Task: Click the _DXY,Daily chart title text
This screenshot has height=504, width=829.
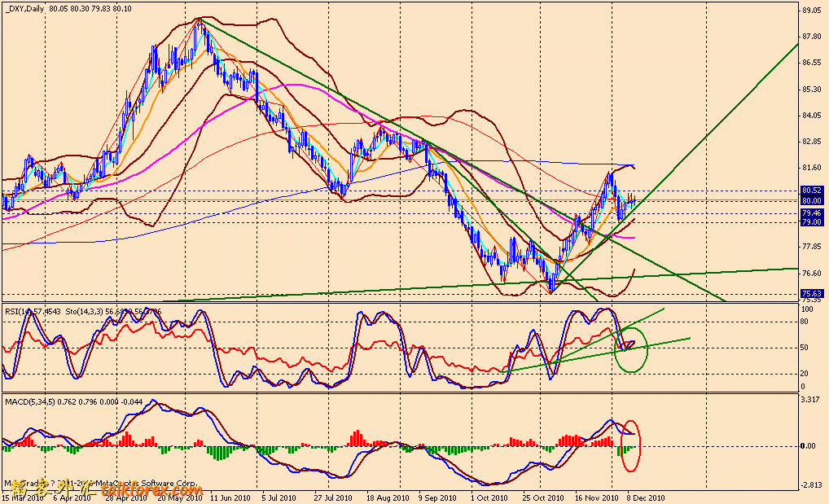Action: pos(25,9)
